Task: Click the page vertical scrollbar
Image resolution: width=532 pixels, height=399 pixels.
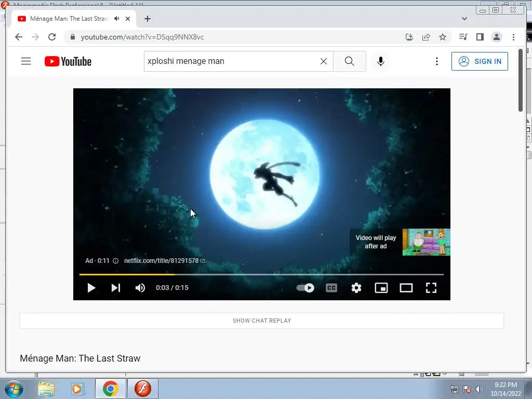Action: [x=521, y=80]
